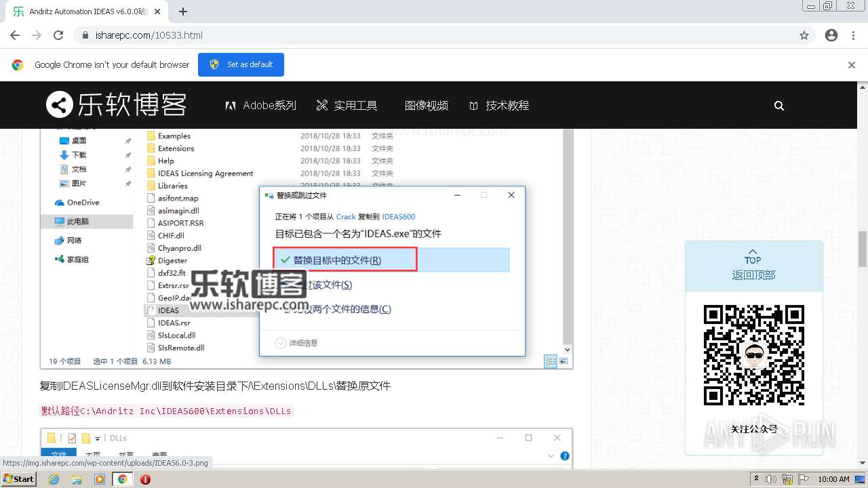
Task: Open File Explorer from taskbar
Action: tap(77, 479)
